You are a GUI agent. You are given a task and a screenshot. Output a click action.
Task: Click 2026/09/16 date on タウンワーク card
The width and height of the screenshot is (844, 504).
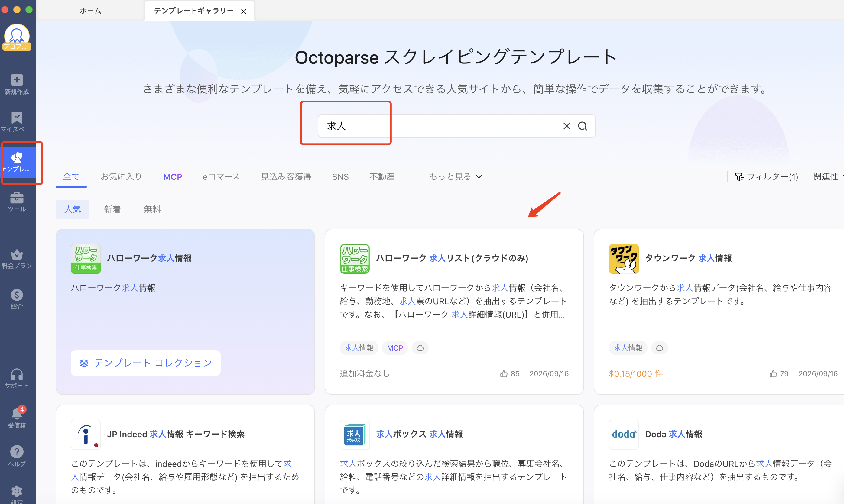[x=818, y=373]
